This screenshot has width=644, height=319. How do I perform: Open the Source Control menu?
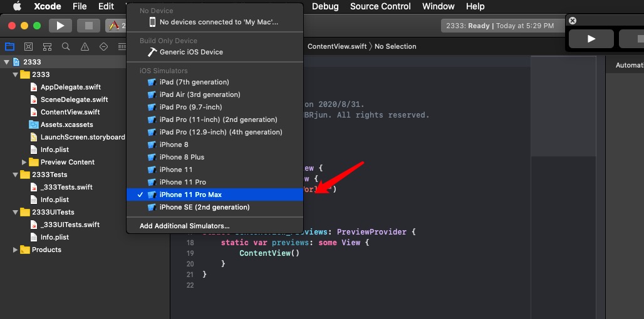tap(380, 6)
